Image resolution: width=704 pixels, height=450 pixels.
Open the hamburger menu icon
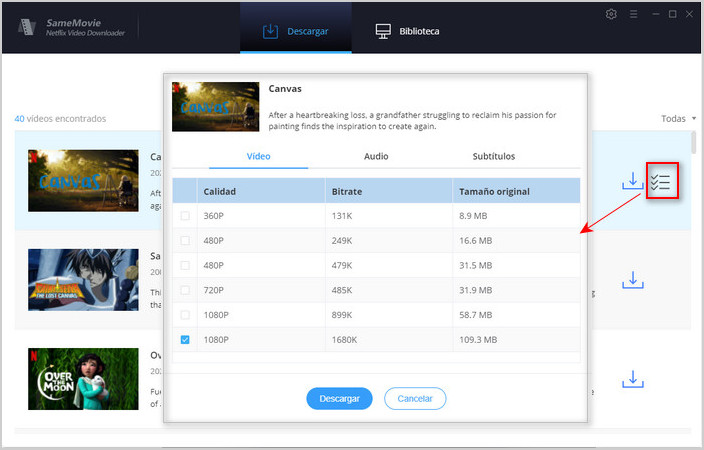click(633, 14)
